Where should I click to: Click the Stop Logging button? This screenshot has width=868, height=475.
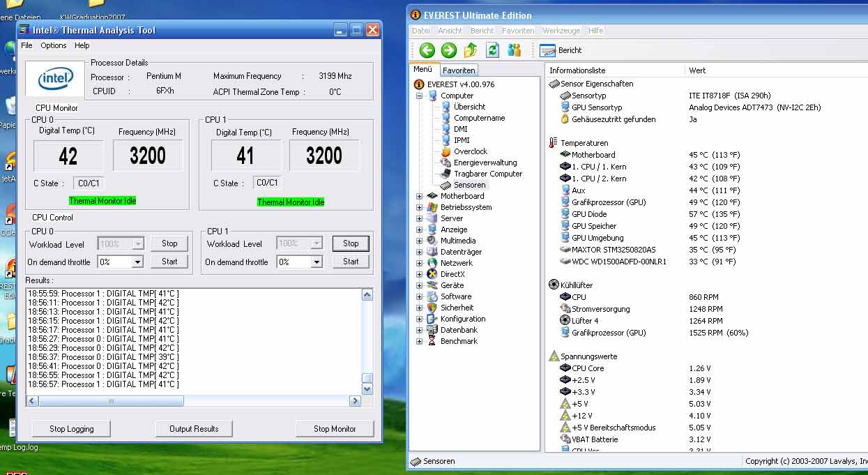click(x=71, y=429)
